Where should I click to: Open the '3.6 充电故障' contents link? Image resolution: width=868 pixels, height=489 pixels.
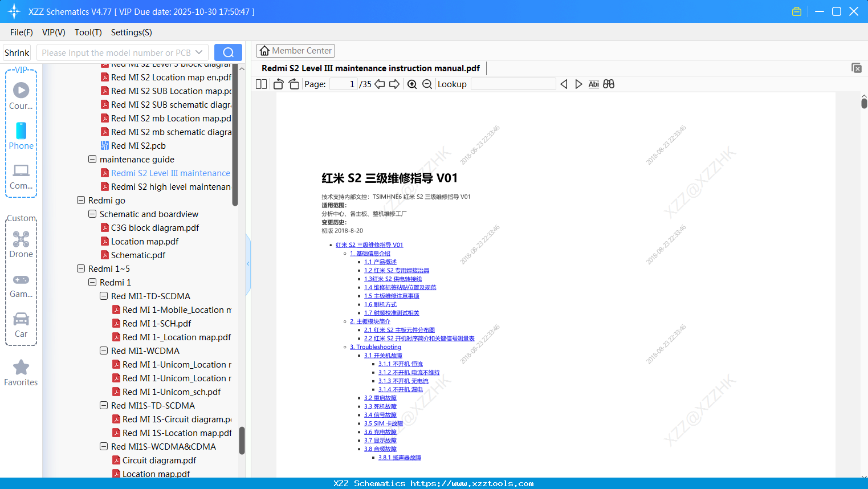[x=380, y=432]
